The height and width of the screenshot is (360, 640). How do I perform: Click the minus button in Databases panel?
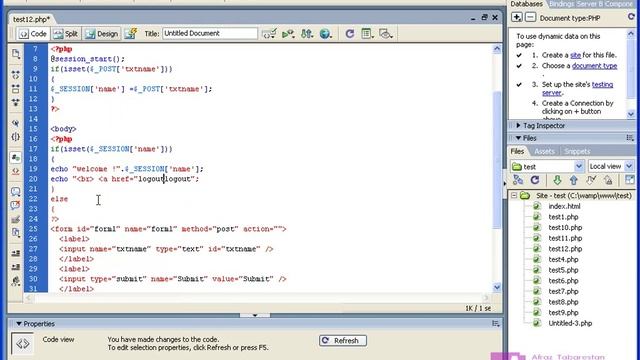[530, 18]
